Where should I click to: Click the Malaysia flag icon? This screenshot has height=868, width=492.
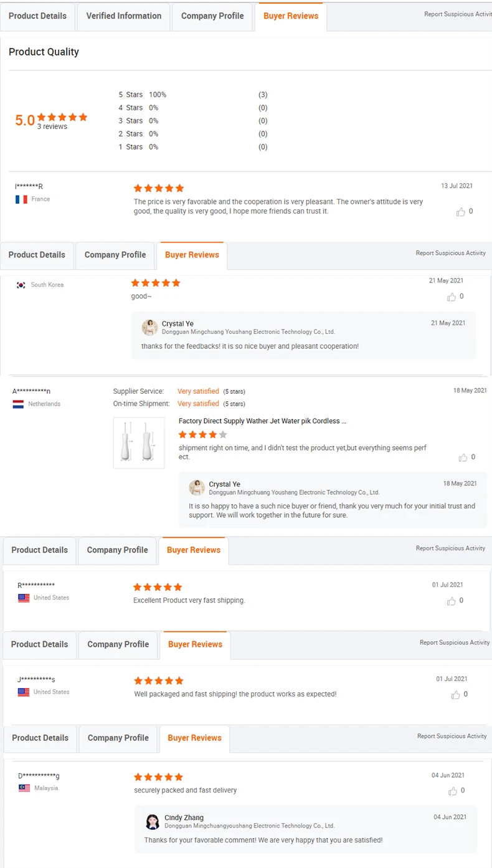pyautogui.click(x=24, y=788)
